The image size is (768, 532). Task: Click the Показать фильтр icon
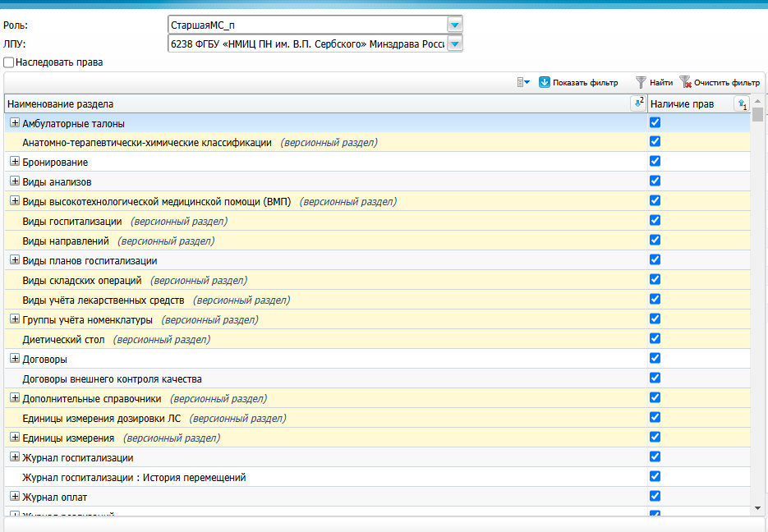coord(545,82)
